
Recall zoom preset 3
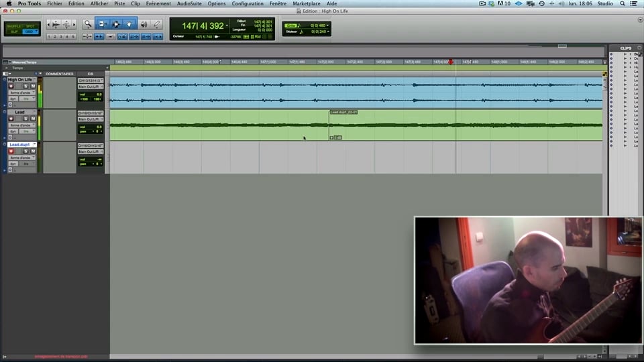click(61, 36)
